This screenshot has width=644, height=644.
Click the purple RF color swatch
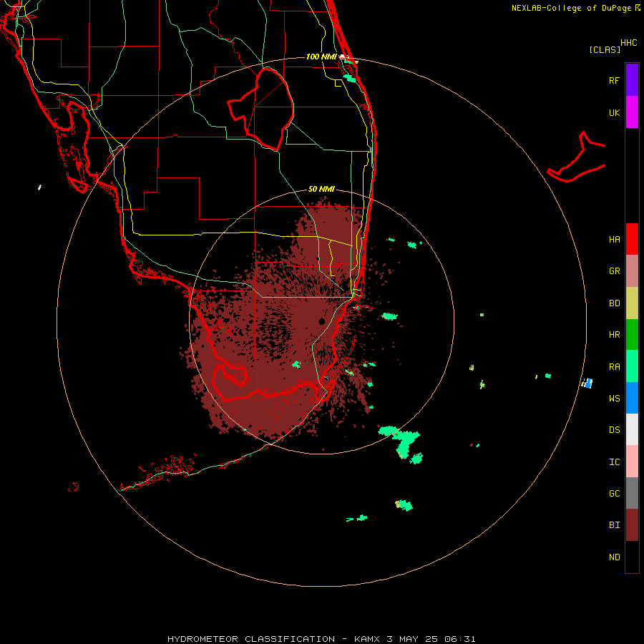[x=632, y=80]
